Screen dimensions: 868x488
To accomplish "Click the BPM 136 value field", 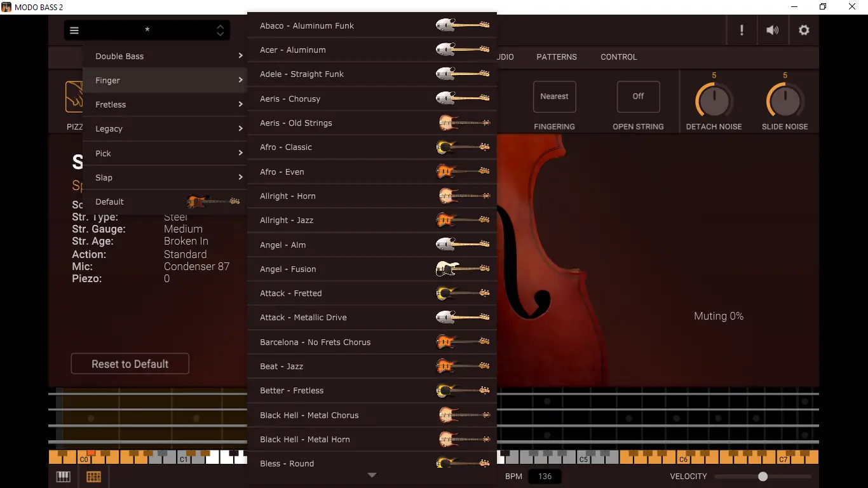I will (x=545, y=477).
